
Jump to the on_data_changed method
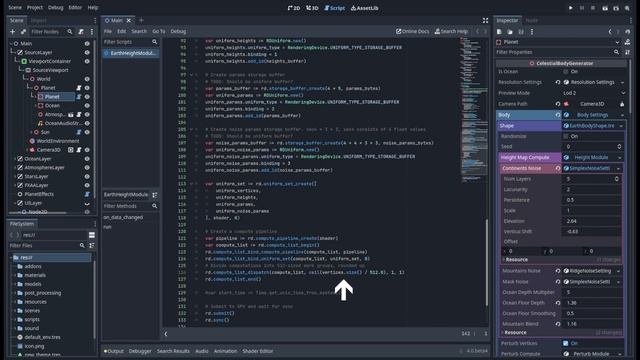tap(123, 218)
